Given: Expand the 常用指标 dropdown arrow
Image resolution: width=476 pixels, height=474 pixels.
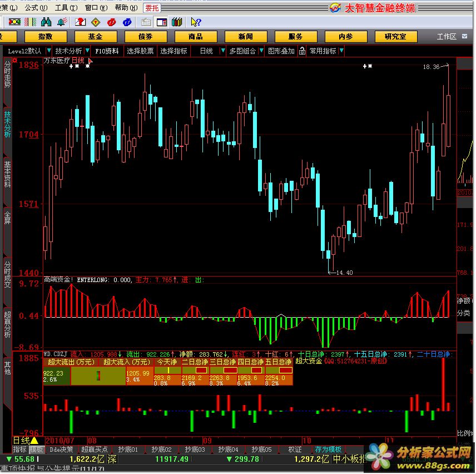Looking at the screenshot, I should click(x=342, y=51).
